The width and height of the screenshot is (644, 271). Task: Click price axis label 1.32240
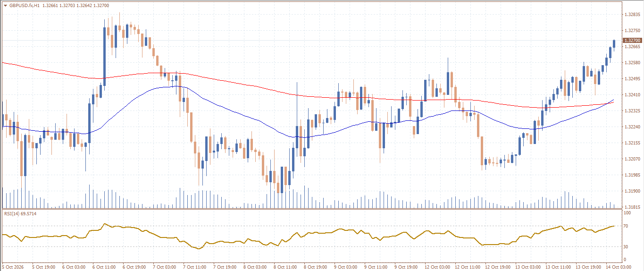(632, 127)
